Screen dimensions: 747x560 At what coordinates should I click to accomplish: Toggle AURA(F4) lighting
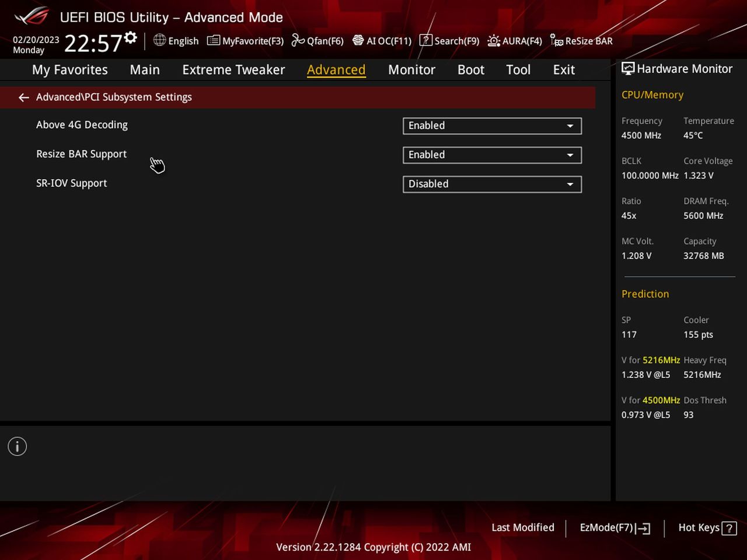(x=515, y=41)
